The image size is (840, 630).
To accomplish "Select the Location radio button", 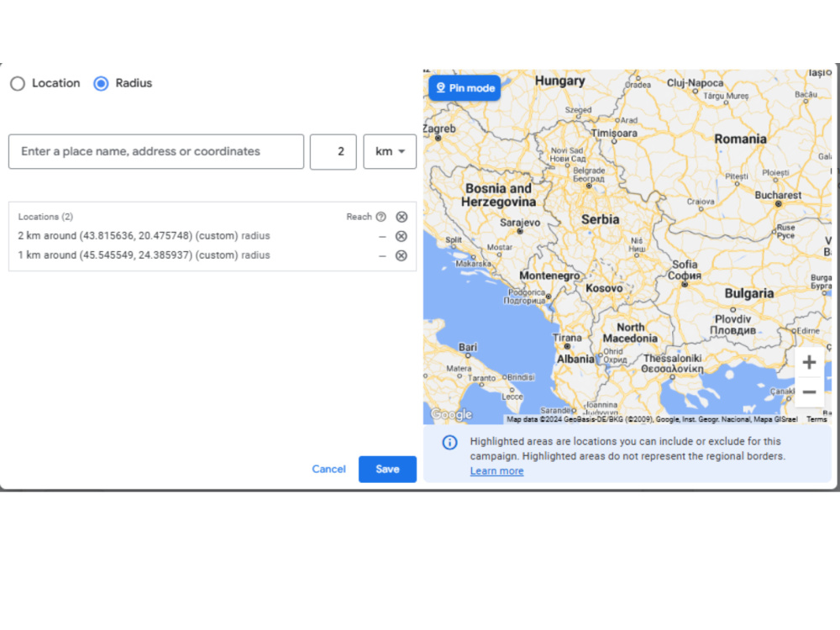I will coord(18,83).
